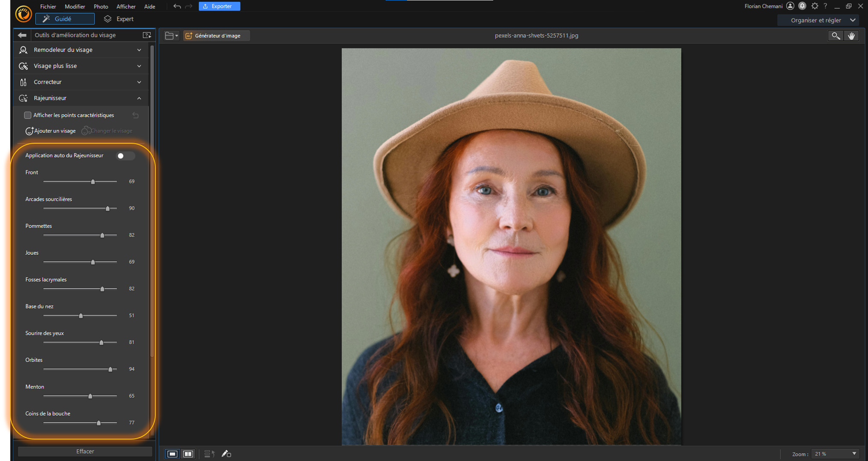Click the Correcteur tool icon

point(24,82)
